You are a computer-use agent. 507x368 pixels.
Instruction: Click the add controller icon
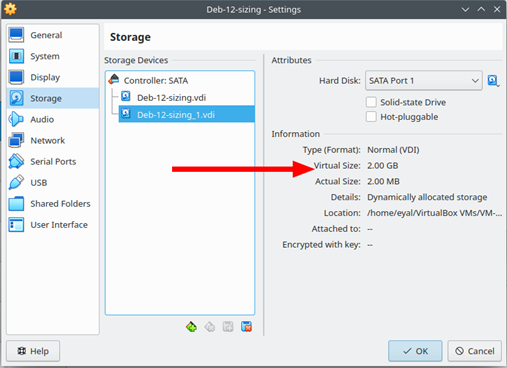[x=191, y=327]
